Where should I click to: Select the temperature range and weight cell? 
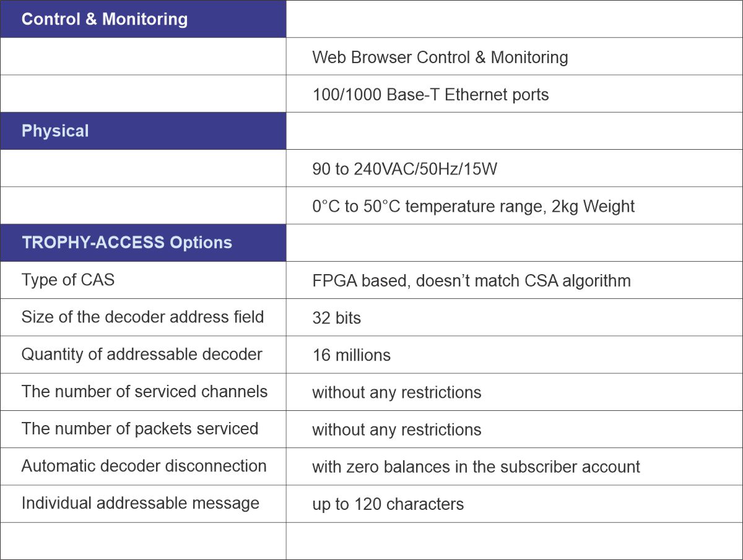pyautogui.click(x=473, y=206)
